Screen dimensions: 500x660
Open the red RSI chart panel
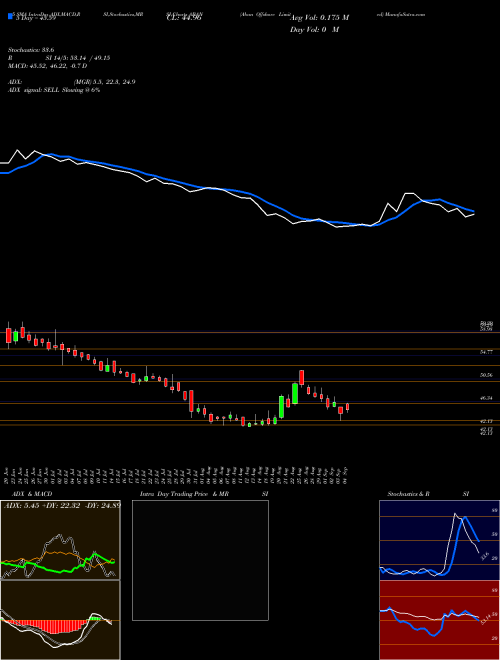(x=439, y=620)
